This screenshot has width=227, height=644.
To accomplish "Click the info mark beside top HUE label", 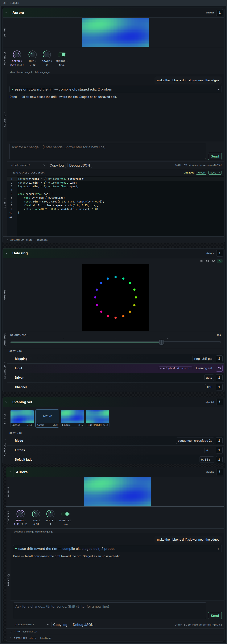I will [x=36, y=61].
